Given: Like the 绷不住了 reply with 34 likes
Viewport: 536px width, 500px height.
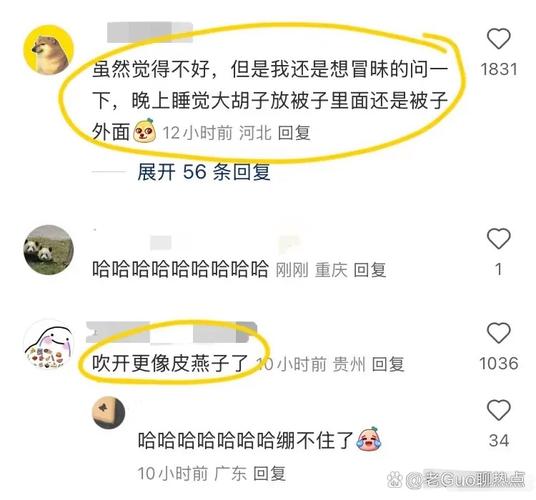Looking at the screenshot, I should 498,410.
